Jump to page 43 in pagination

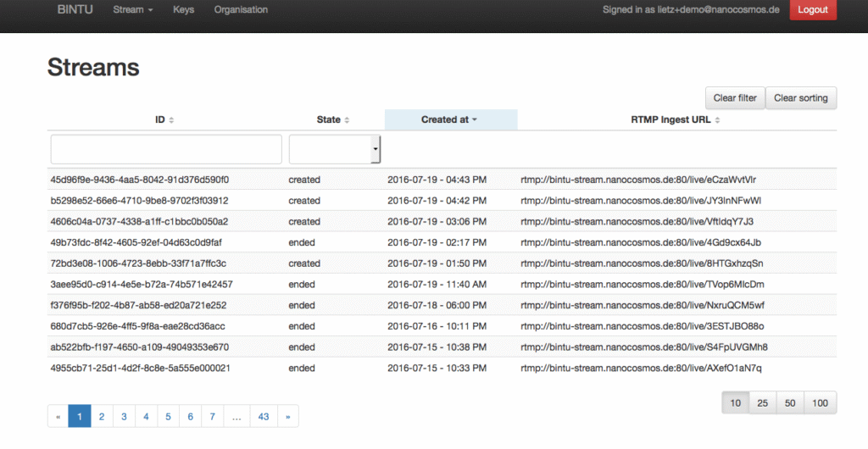(x=264, y=417)
